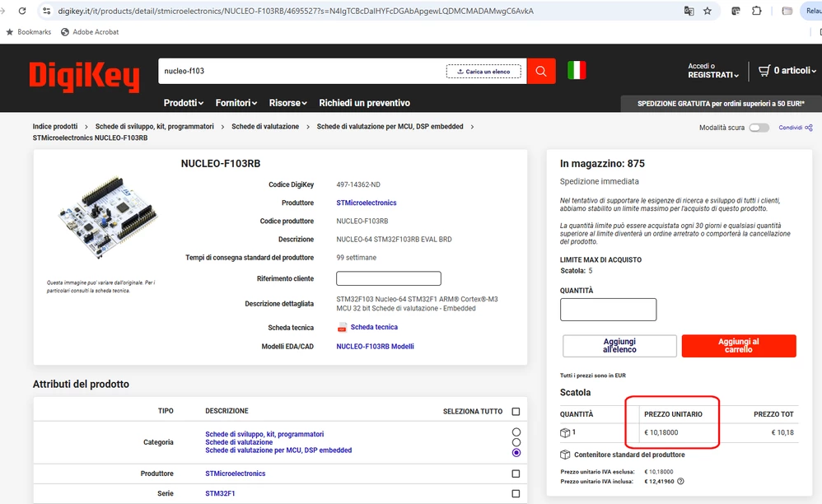
Task: Tick the Produttore STMicroelectronics attribute checkbox
Action: [x=516, y=474]
